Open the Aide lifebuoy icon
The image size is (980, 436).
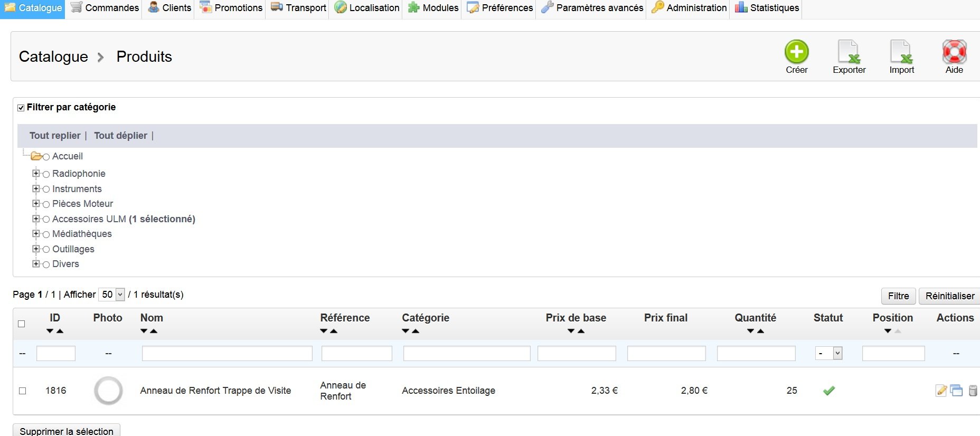point(954,52)
